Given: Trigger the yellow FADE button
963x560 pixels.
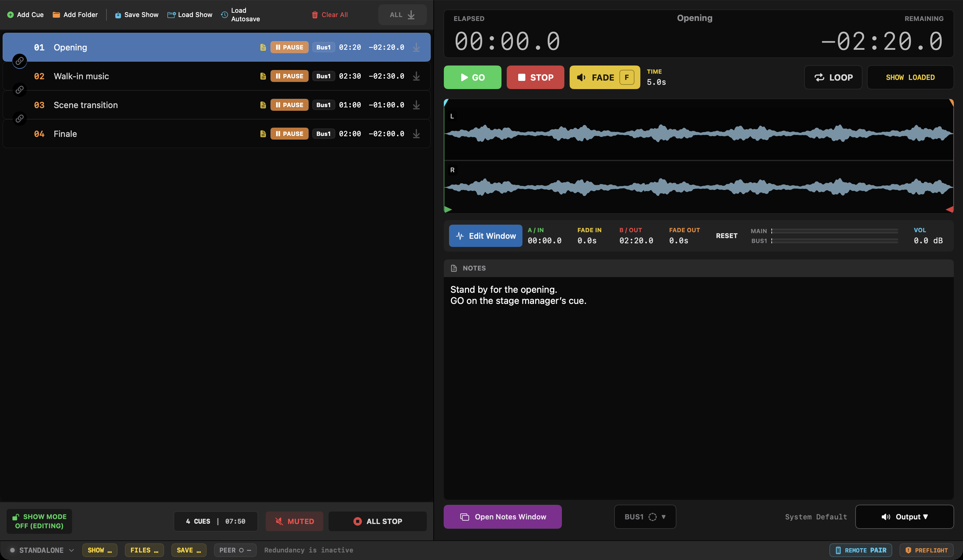Looking at the screenshot, I should tap(605, 77).
